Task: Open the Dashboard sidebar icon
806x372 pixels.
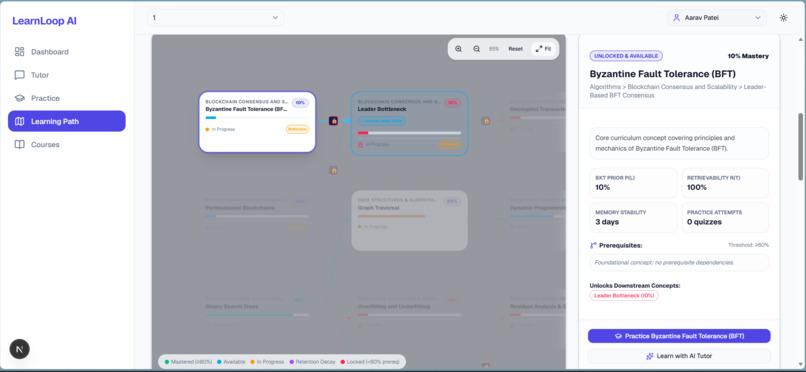Action: 20,51
